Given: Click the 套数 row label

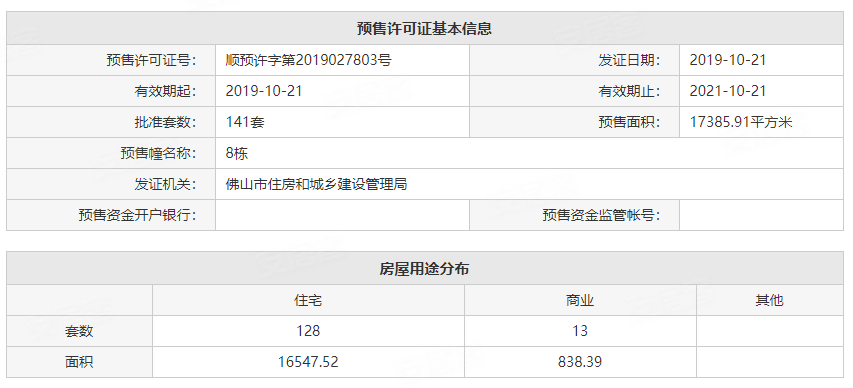Looking at the screenshot, I should coord(79,331).
